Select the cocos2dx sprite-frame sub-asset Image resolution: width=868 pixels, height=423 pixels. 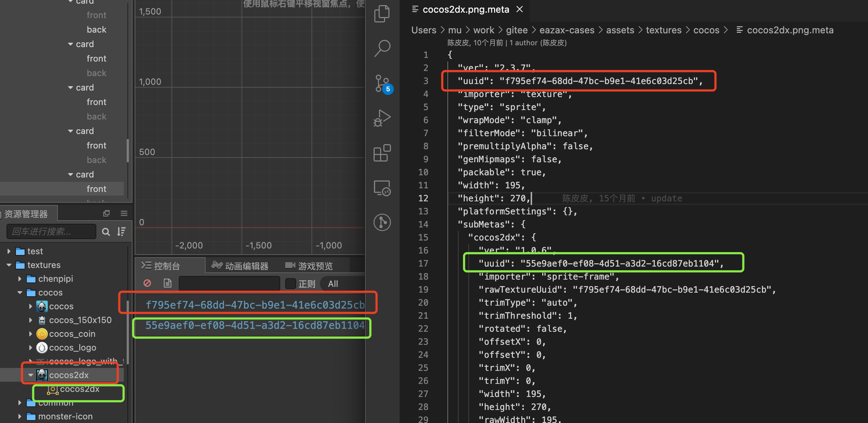point(79,389)
